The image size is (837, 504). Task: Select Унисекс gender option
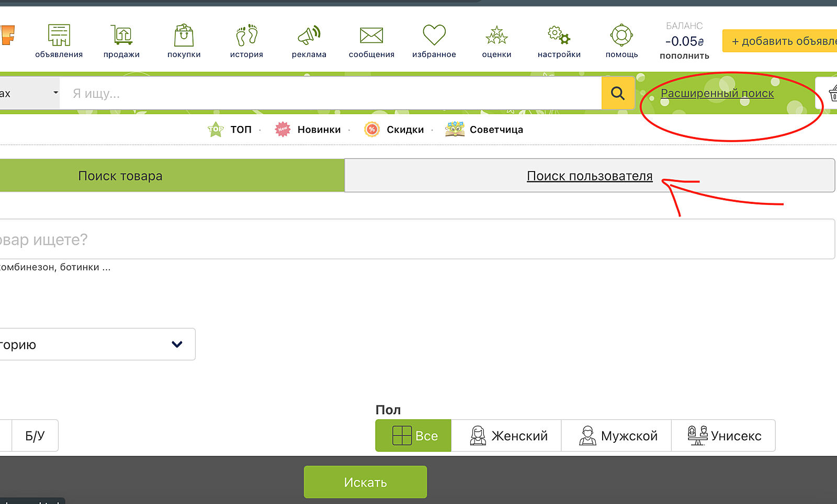723,436
